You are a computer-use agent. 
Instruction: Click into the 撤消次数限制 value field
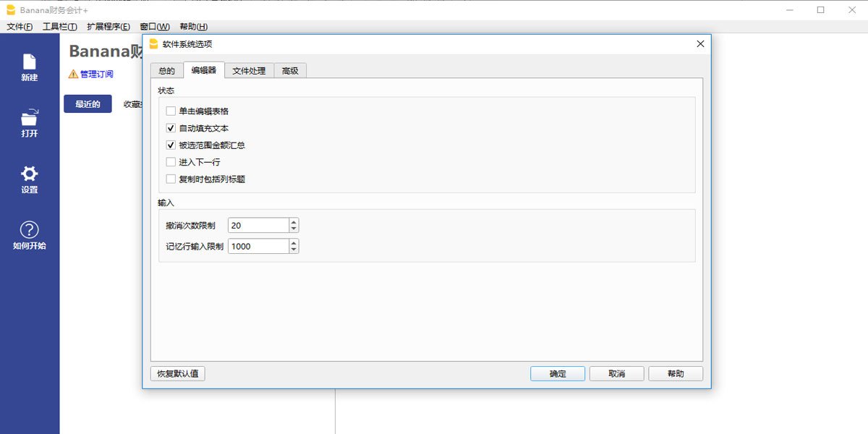click(258, 226)
